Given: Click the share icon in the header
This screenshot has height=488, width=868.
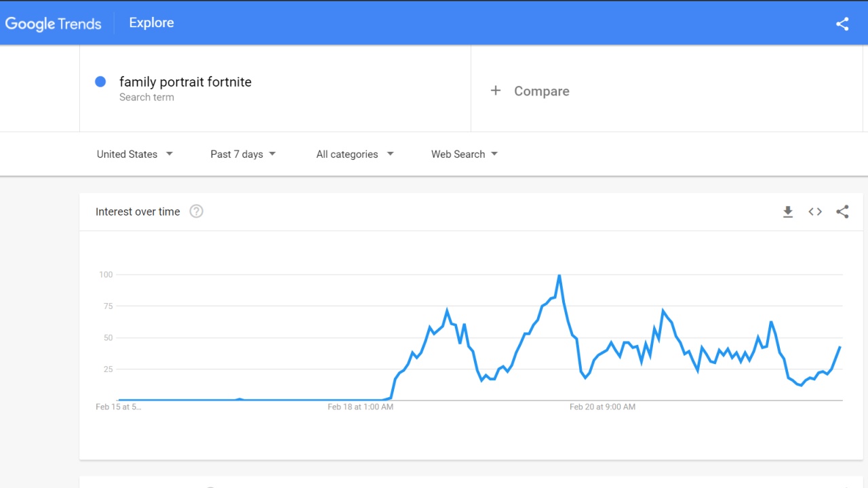Looking at the screenshot, I should 842,24.
